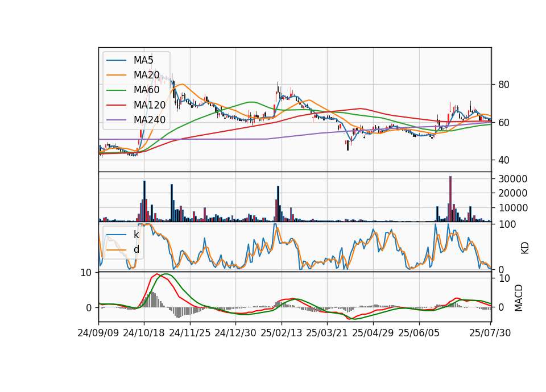Click the 25/07/30 date axis label
546x392 pixels.
click(x=490, y=333)
